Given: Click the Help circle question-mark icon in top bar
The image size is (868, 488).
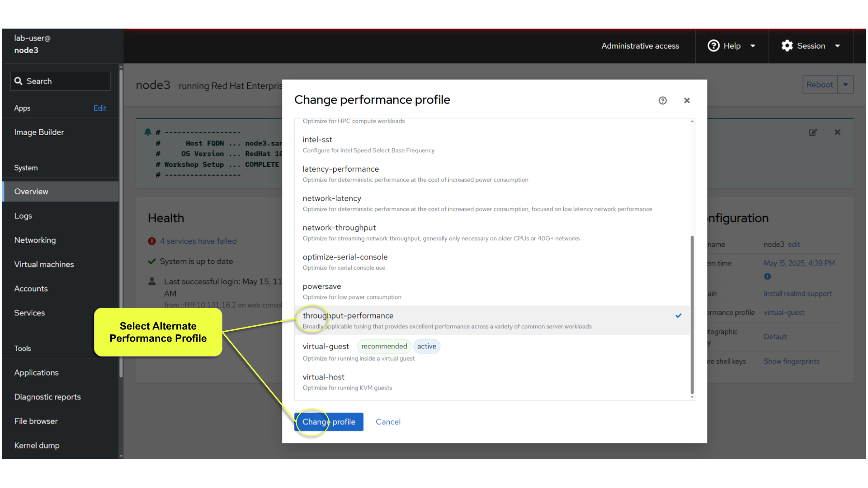Looking at the screenshot, I should tap(713, 46).
